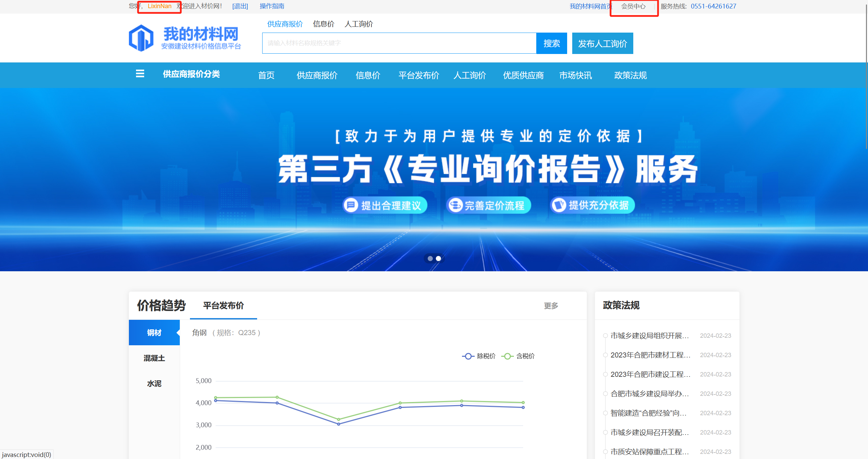Click the shield icon on 提供充分依据 badge
The width and height of the screenshot is (868, 459).
tap(559, 205)
